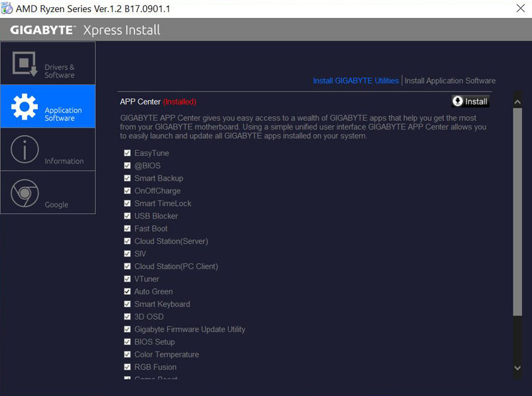Uncheck the EasyTune checkbox
This screenshot has height=396, width=532.
127,153
